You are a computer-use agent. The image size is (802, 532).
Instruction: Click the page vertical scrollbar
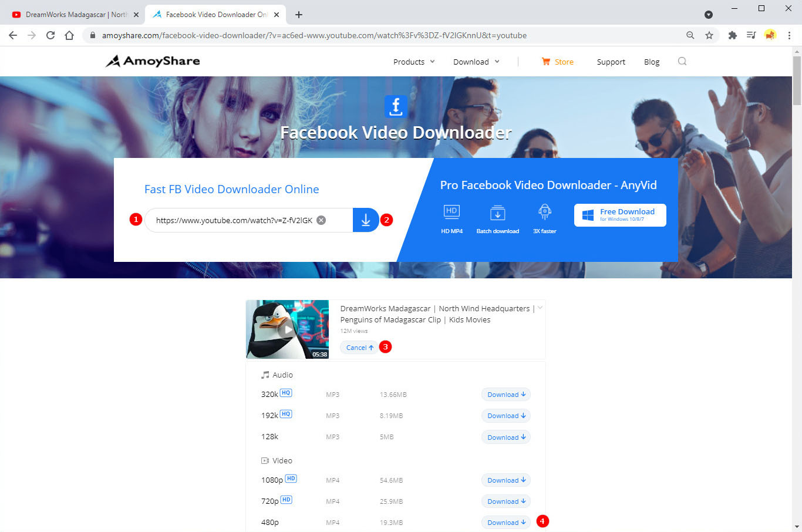(797, 80)
